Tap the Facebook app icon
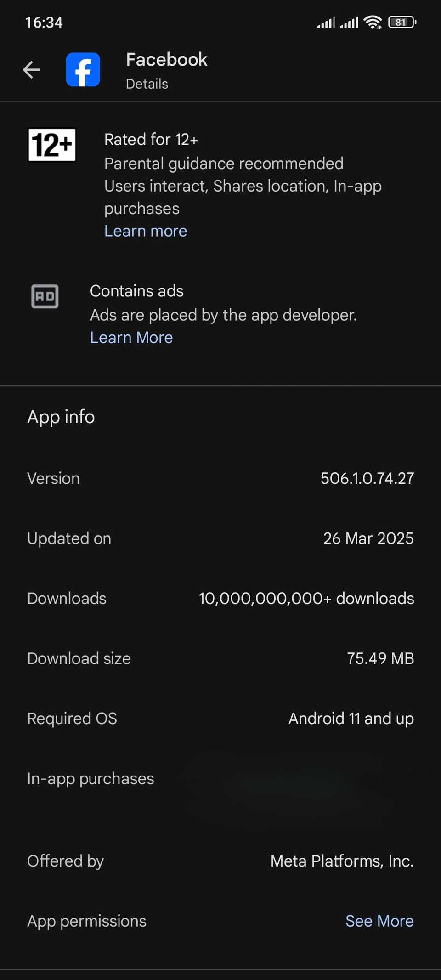 [83, 69]
